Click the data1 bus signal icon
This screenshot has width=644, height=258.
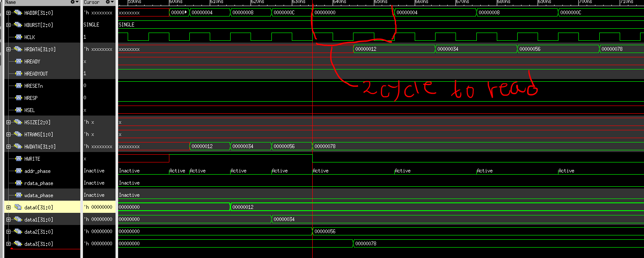coord(18,219)
